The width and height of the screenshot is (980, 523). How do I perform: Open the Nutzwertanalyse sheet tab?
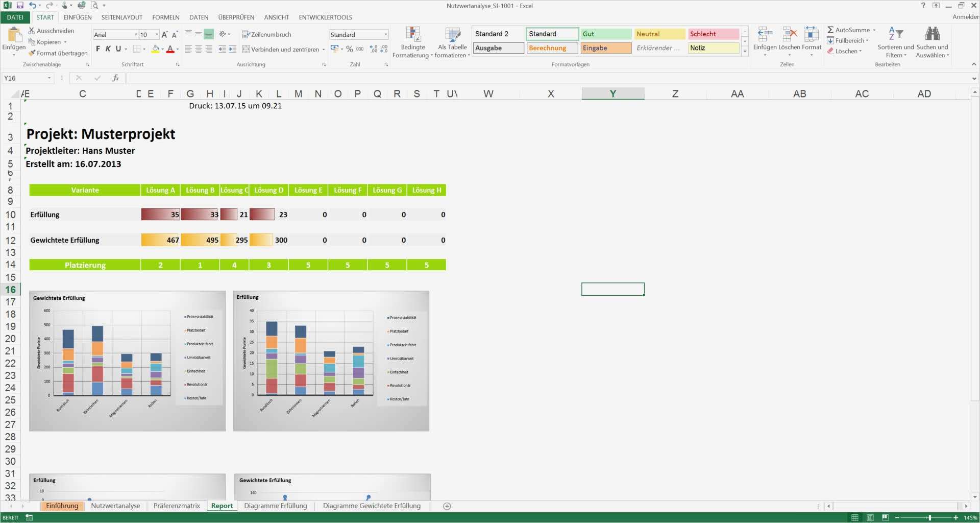pyautogui.click(x=116, y=506)
